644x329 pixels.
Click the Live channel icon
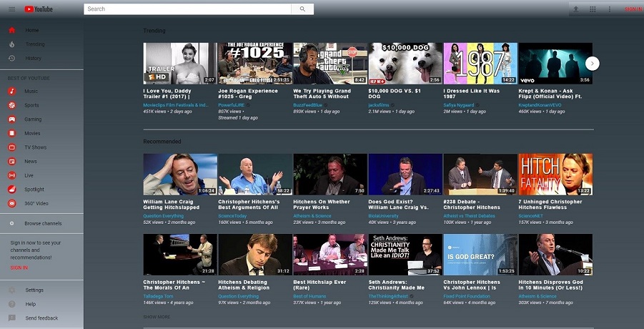(12, 175)
